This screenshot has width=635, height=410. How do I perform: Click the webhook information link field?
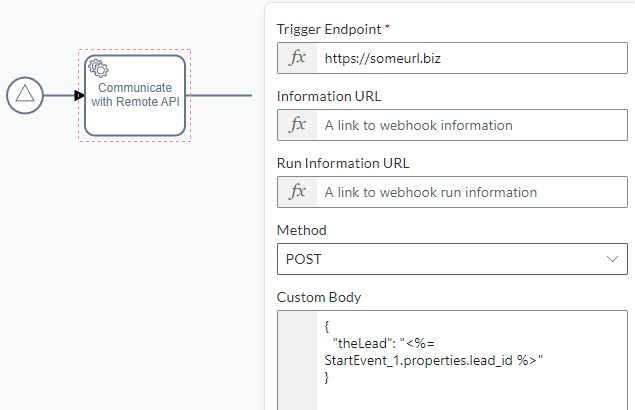click(472, 125)
